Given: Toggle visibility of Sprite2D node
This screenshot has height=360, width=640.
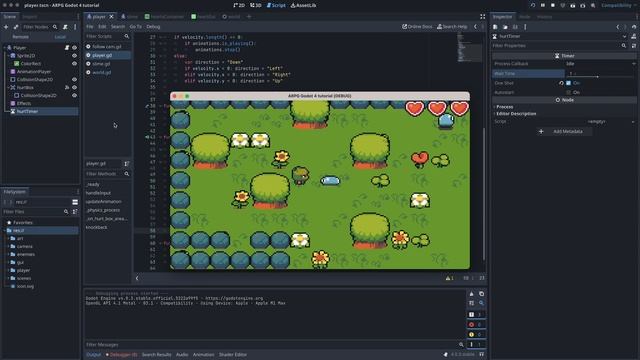Looking at the screenshot, I should 74,56.
